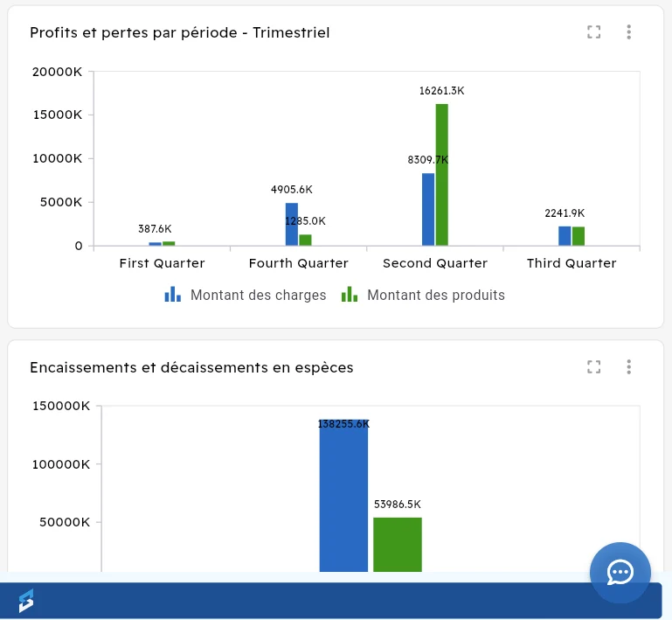Click the green bar in cash chart
Viewport: 672px width, 620px height.
(x=398, y=545)
